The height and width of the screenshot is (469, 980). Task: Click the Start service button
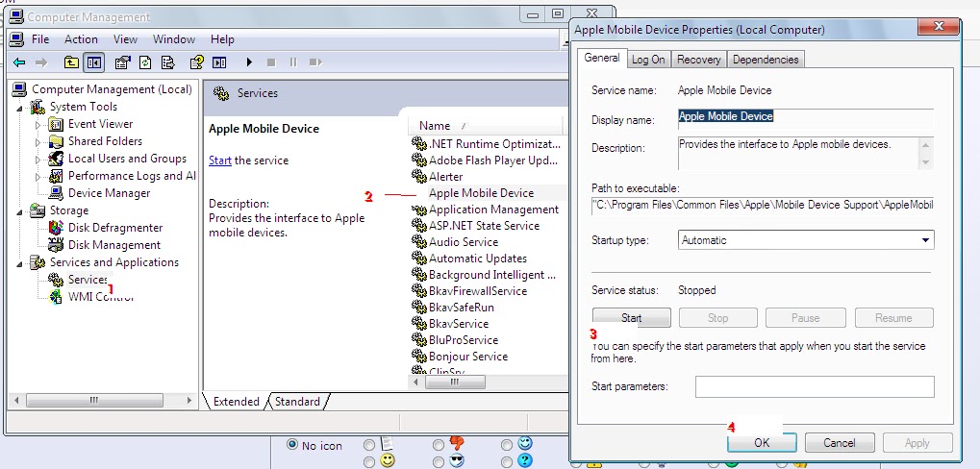click(631, 318)
